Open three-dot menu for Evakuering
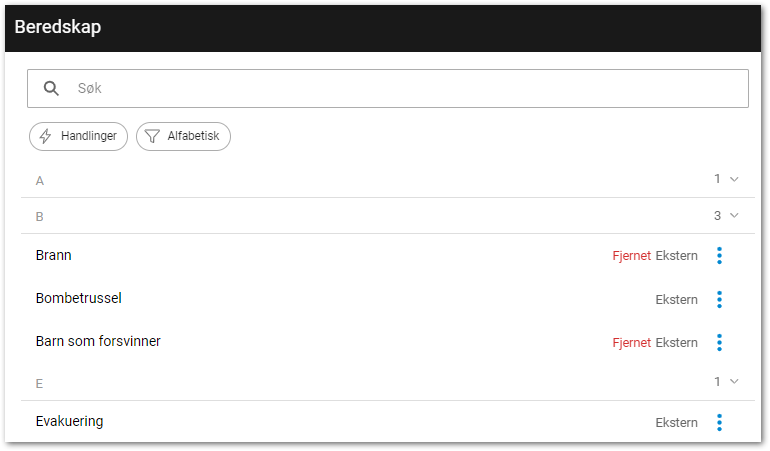Image resolution: width=770 pixels, height=451 pixels. pos(719,423)
